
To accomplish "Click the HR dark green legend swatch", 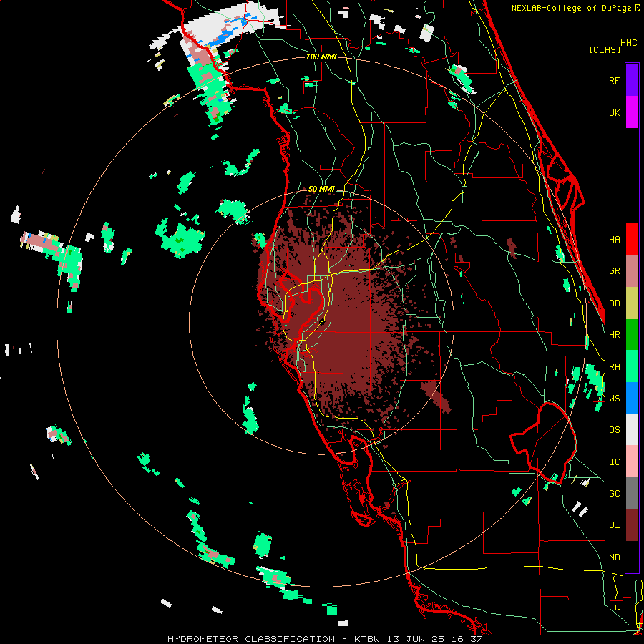I will (x=632, y=334).
